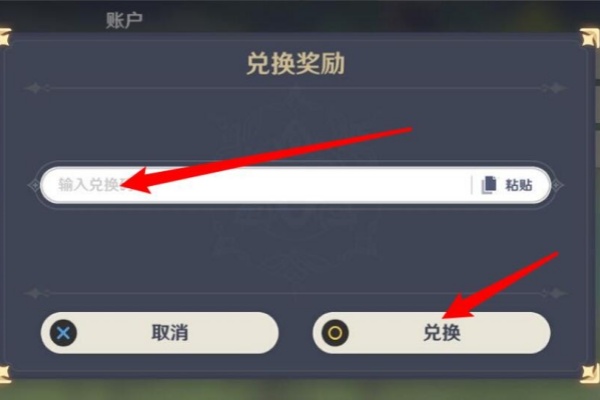Tap the 粘贴 paste label
Screen dimensions: 600x400
coord(519,185)
